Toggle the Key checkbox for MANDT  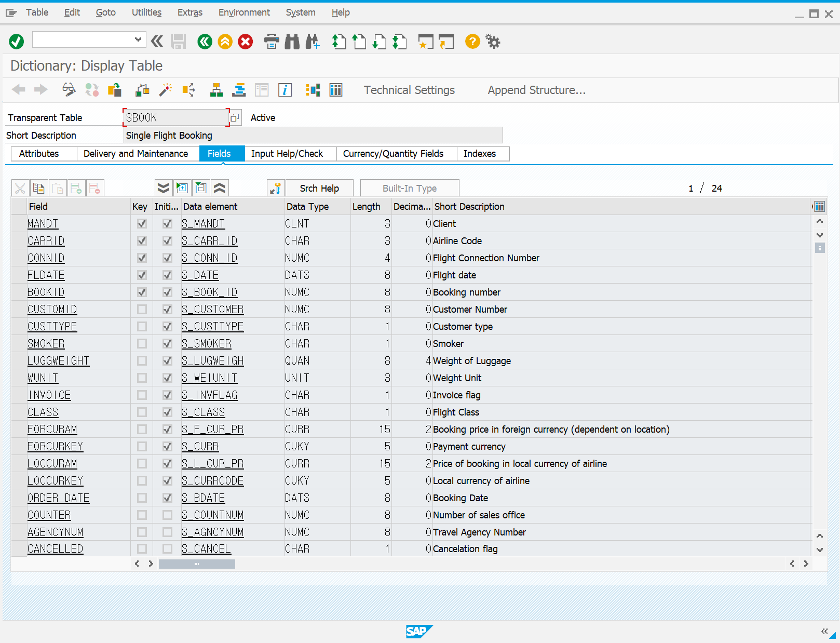(142, 224)
